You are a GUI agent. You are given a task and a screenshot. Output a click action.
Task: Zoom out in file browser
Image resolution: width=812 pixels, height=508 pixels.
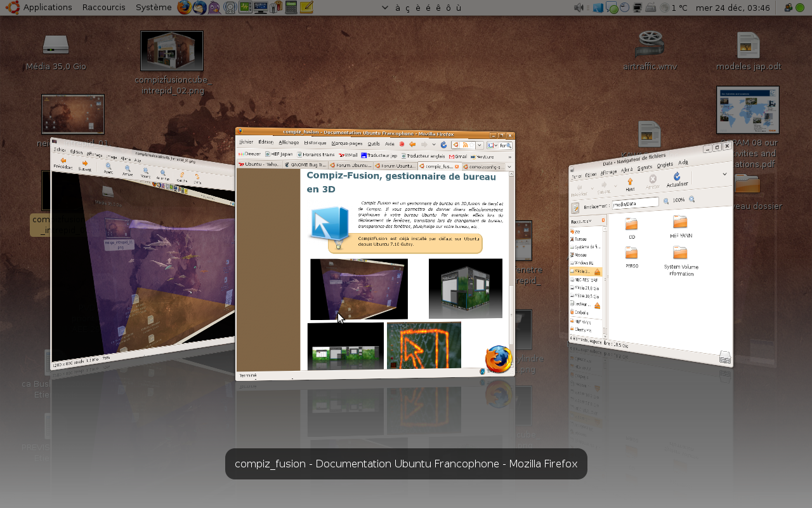click(666, 201)
